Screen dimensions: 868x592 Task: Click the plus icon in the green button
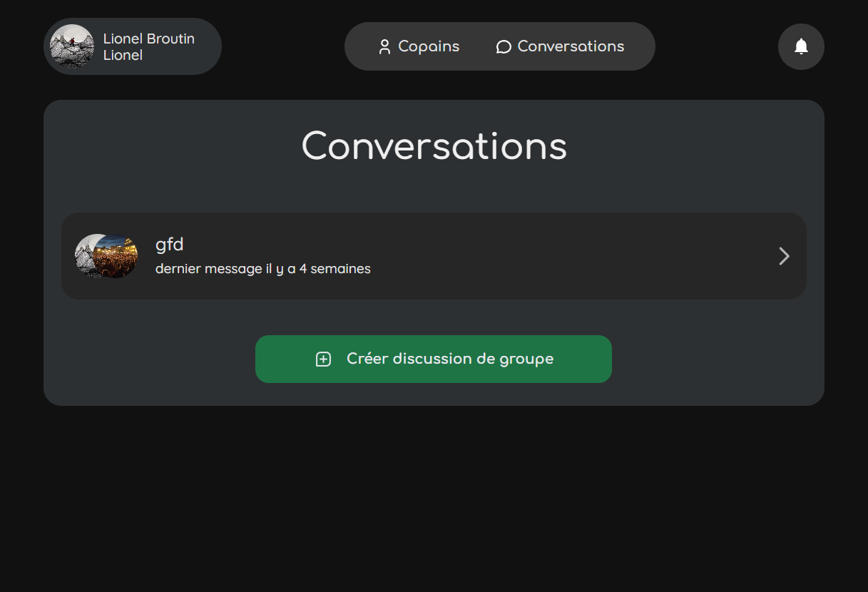[x=323, y=359]
